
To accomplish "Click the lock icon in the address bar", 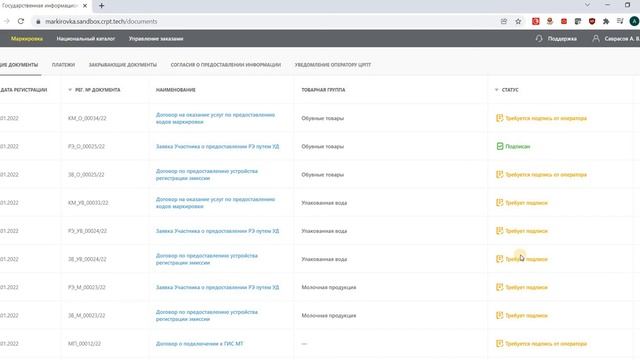I will tap(38, 21).
